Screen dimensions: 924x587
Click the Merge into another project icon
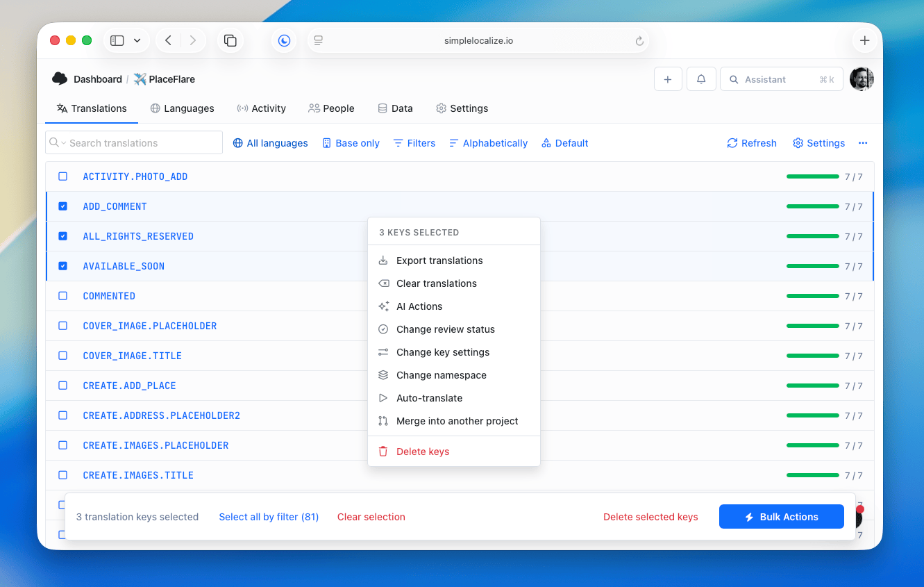383,421
